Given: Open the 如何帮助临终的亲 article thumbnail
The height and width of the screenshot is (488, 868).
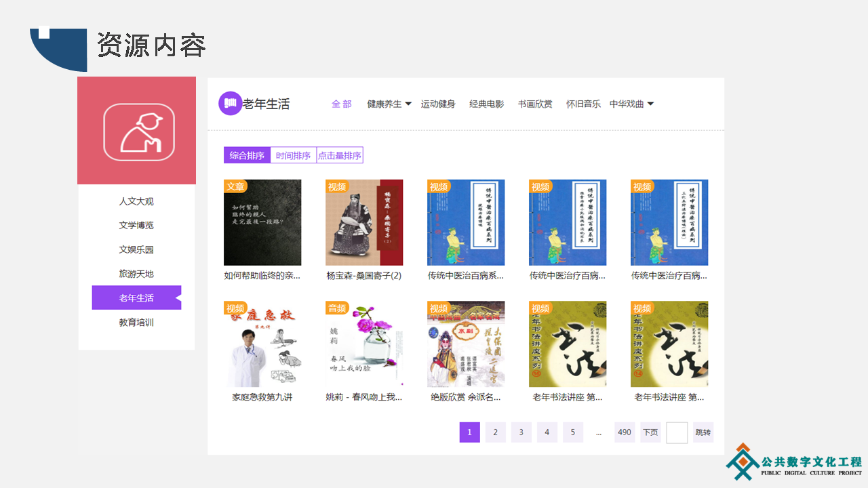Looking at the screenshot, I should point(262,222).
